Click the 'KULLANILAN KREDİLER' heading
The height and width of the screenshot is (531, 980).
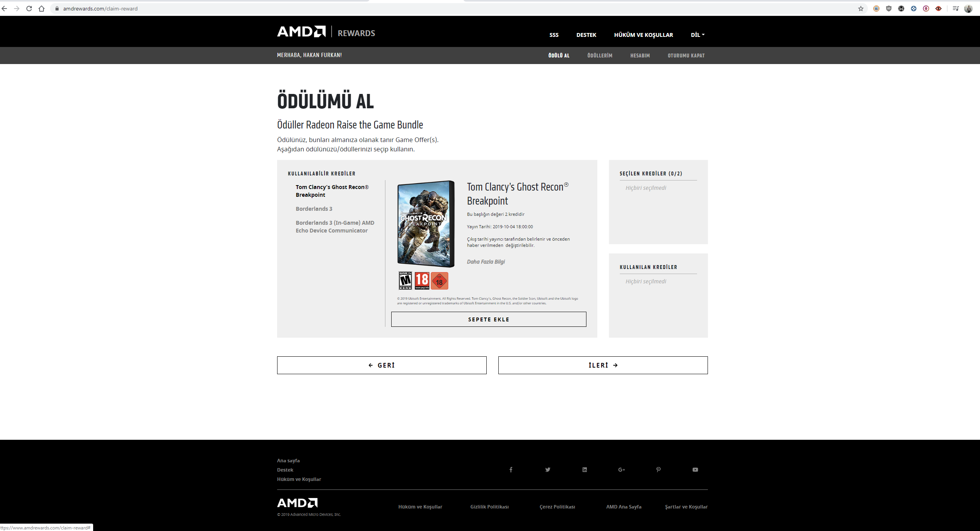(648, 267)
